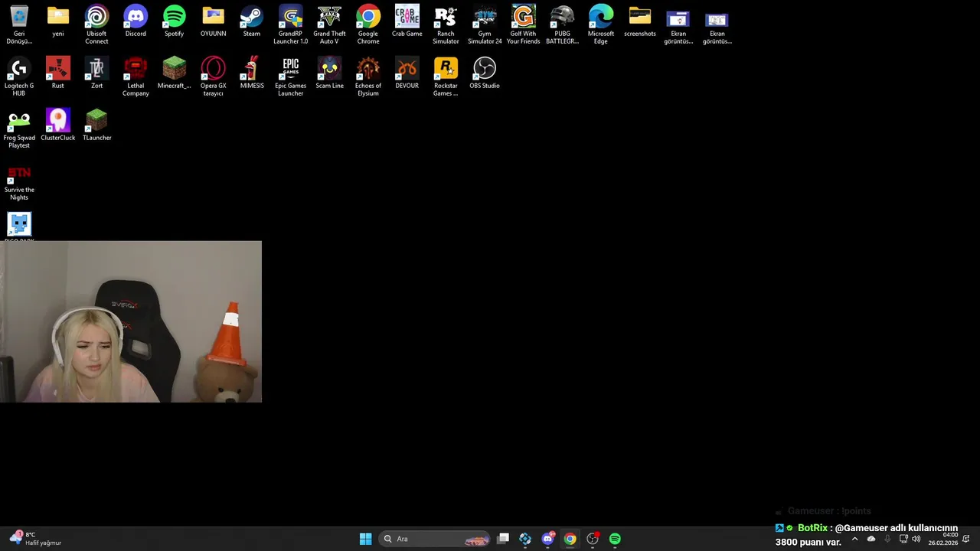The width and height of the screenshot is (980, 551).
Task: Click the webcam overlay feed
Action: [131, 321]
